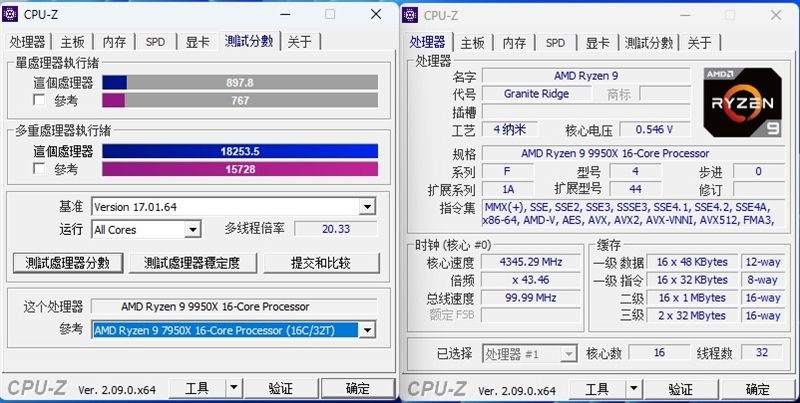Open 工具 dropdown arrow in right window

tap(634, 389)
